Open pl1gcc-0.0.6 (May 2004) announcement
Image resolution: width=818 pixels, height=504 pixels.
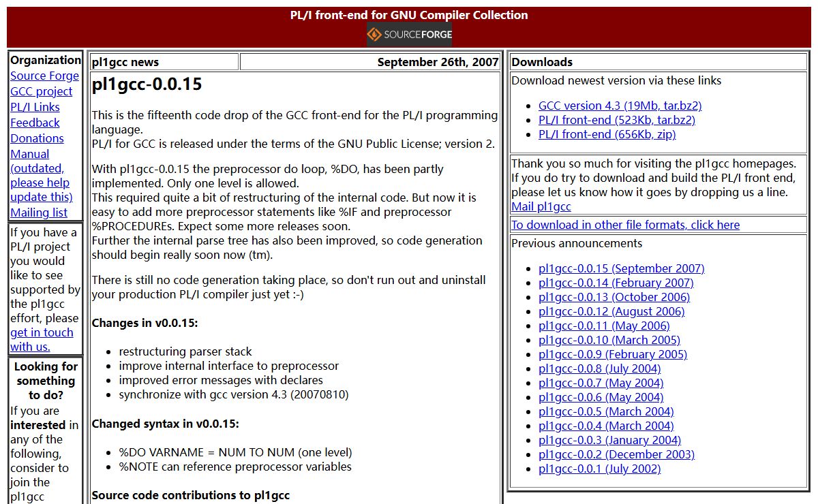(601, 397)
